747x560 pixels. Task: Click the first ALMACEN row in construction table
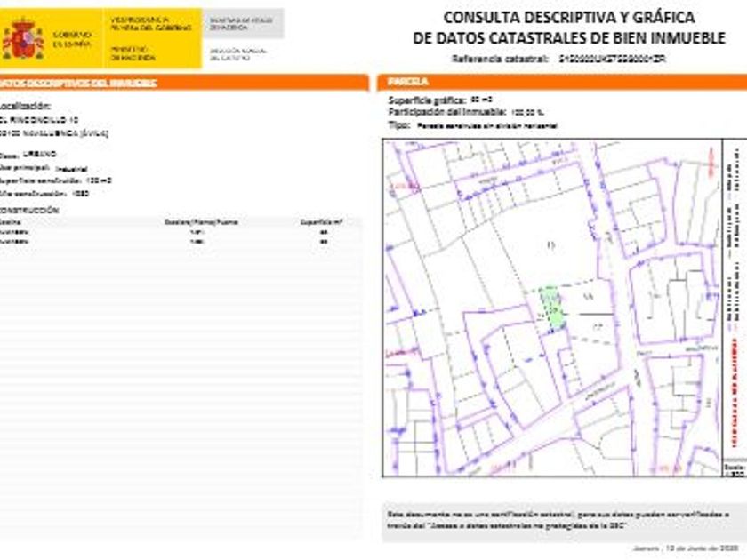(x=181, y=232)
